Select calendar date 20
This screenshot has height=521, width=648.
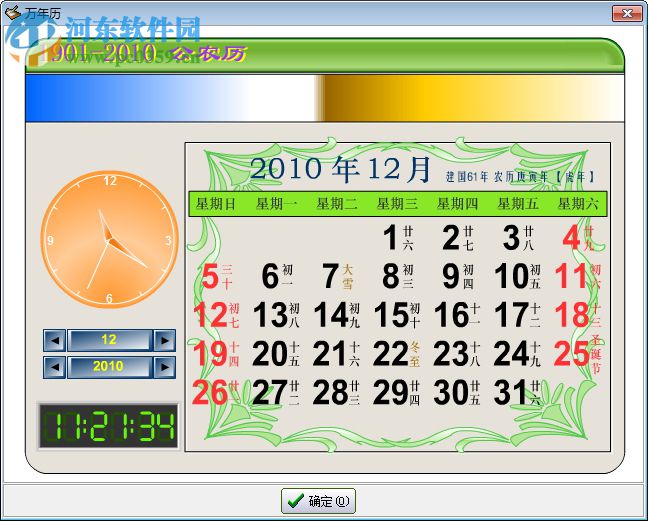pos(276,354)
